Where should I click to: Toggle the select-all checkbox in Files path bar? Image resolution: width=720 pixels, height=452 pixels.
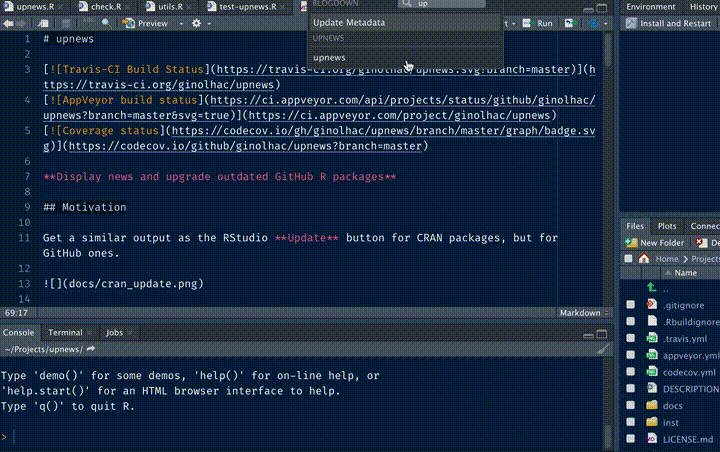(628, 259)
